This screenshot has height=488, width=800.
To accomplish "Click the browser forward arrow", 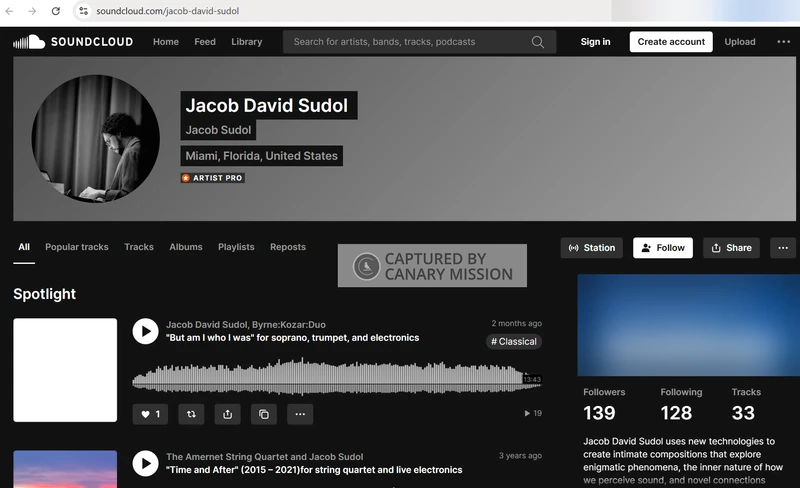I will point(32,11).
